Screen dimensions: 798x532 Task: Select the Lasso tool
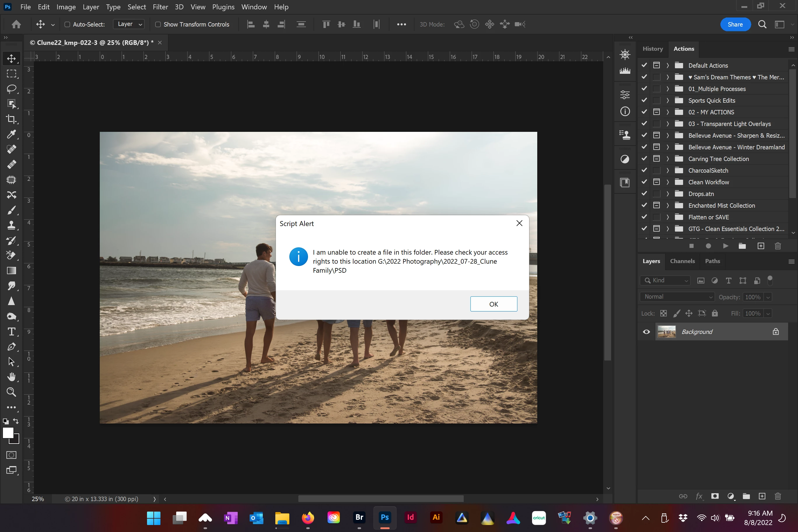tap(11, 89)
